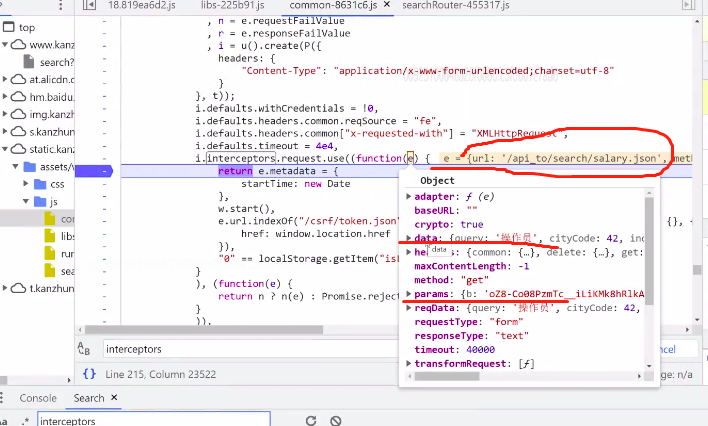708x426 pixels.
Task: Click the highlighted interceptors word in code
Action: pos(241,158)
